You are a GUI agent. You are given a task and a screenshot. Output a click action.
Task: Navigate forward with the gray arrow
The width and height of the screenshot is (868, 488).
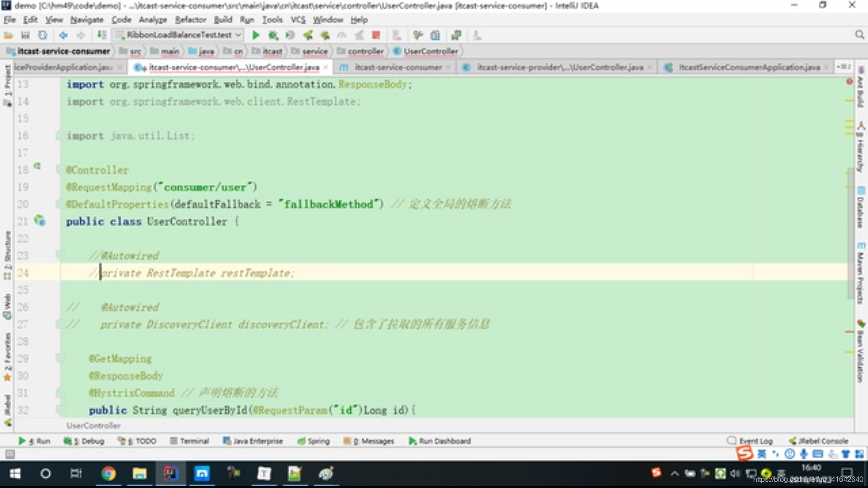click(x=80, y=35)
